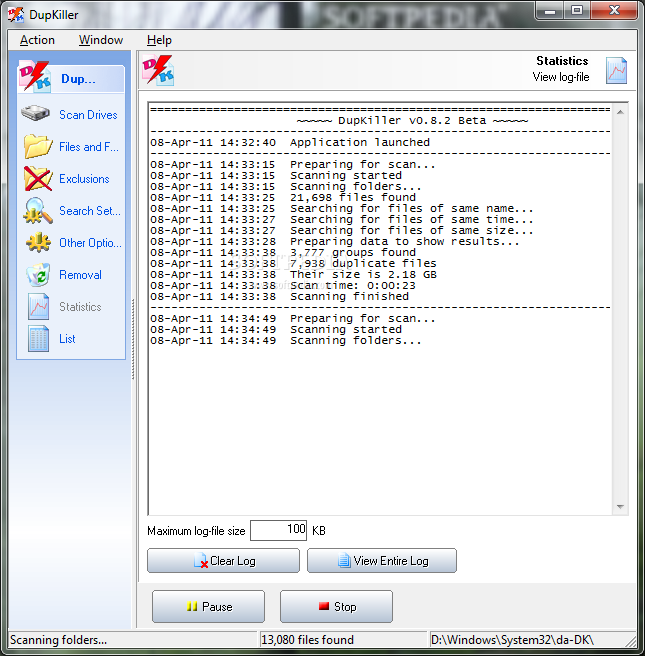Stop the running scan
This screenshot has width=645, height=656.
click(x=336, y=607)
